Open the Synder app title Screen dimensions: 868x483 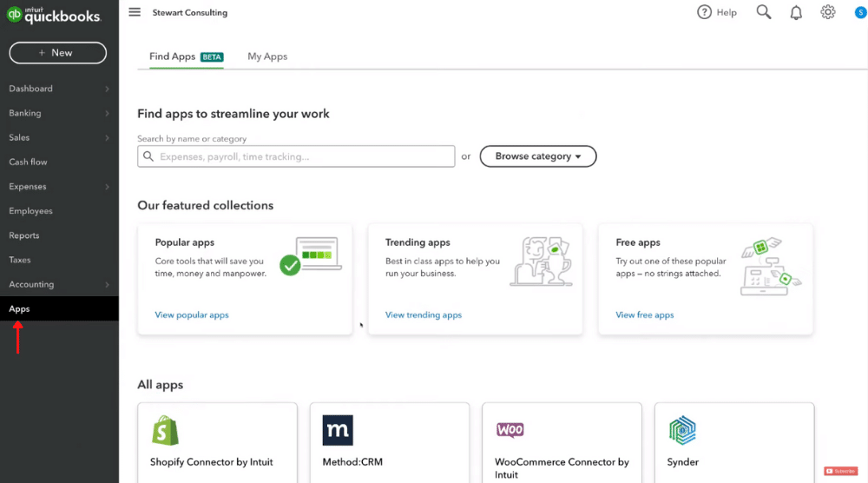click(682, 462)
